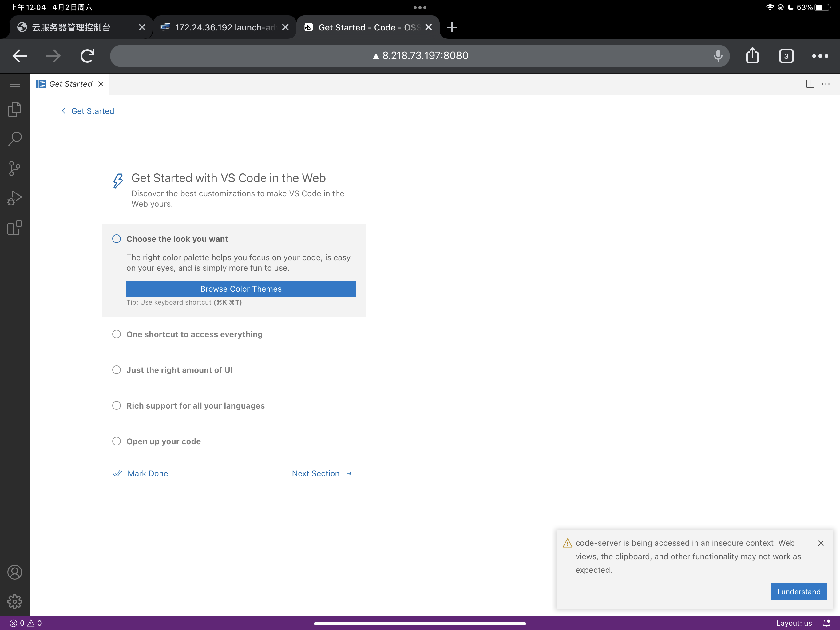Open editor More Actions menu
Screen dimensions: 840x630
pyautogui.click(x=826, y=84)
